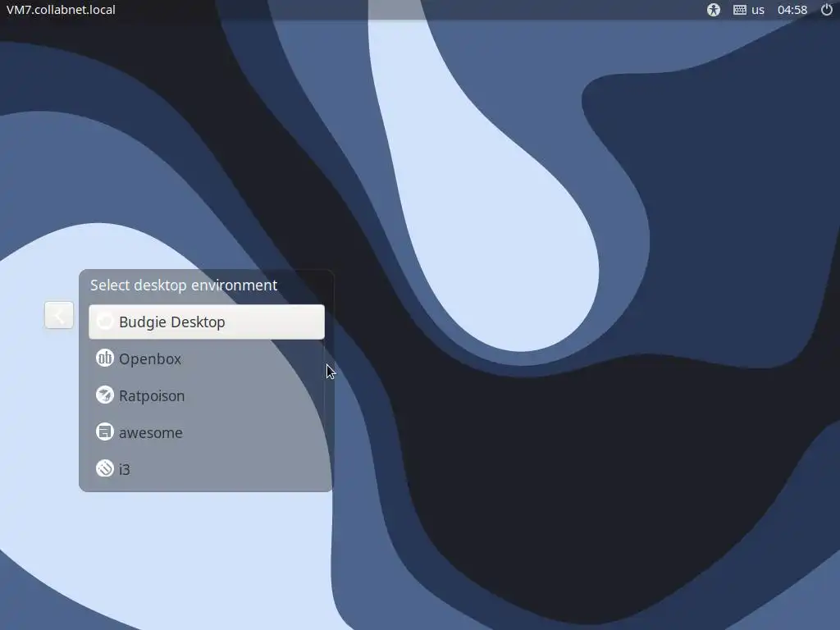Viewport: 840px width, 630px height.
Task: Select Budgie Desktop session
Action: point(206,322)
